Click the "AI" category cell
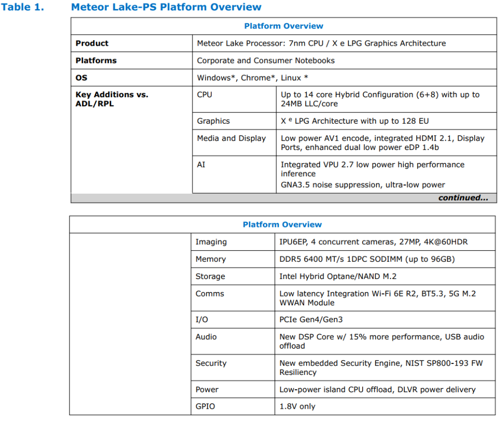Image resolution: width=504 pixels, height=432 pixels. (x=201, y=164)
